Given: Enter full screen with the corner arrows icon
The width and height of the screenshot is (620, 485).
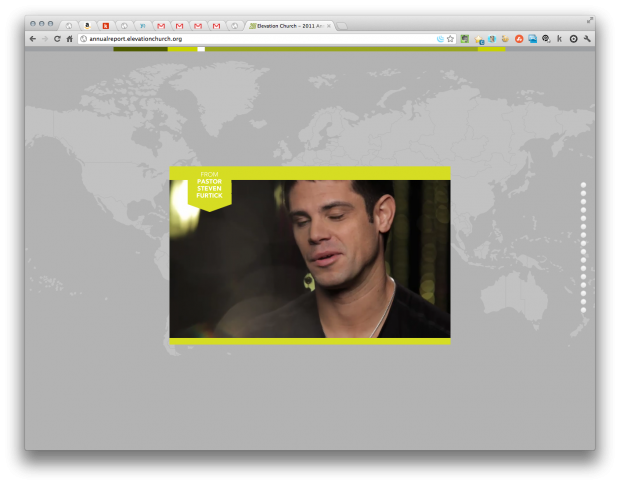Looking at the screenshot, I should [x=590, y=20].
